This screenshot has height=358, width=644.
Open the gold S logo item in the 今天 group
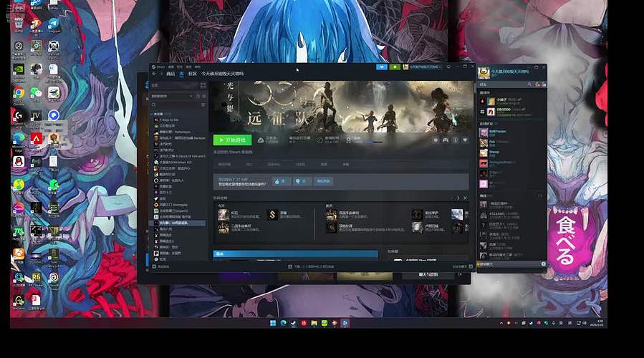pyautogui.click(x=272, y=214)
